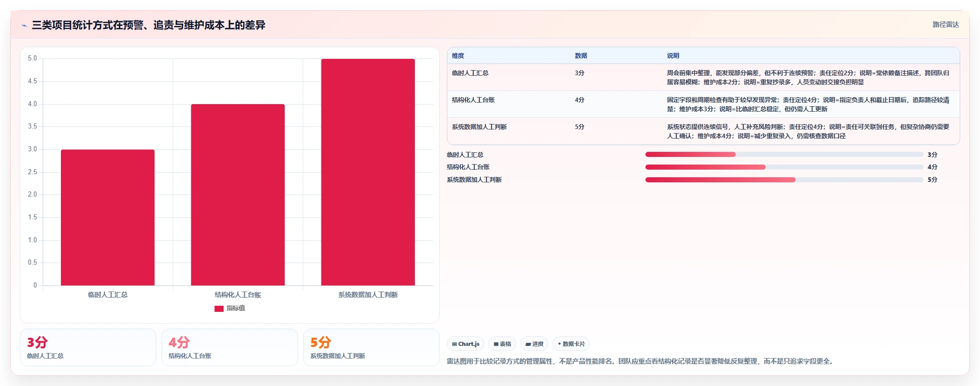Click the 临时人工汇总 bar in the chart
Viewport: 980px width, 386px height.
point(108,217)
